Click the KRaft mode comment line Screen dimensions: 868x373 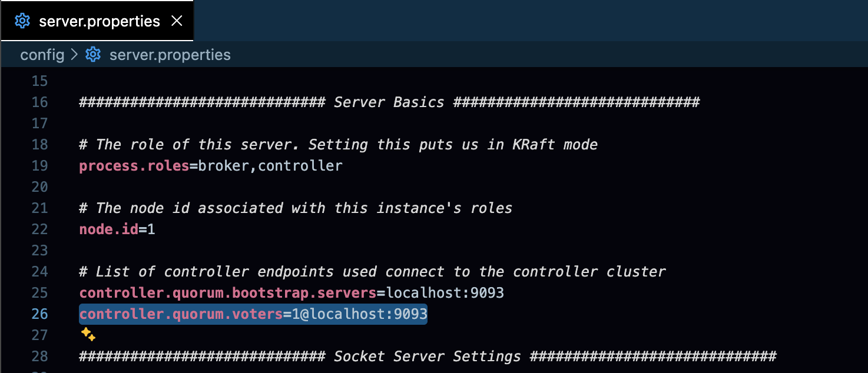(x=339, y=145)
